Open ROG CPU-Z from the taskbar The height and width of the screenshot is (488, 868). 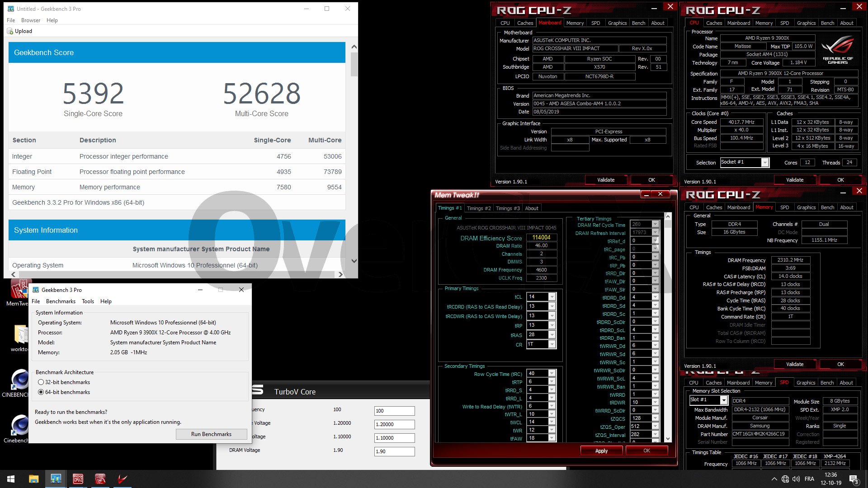click(78, 479)
